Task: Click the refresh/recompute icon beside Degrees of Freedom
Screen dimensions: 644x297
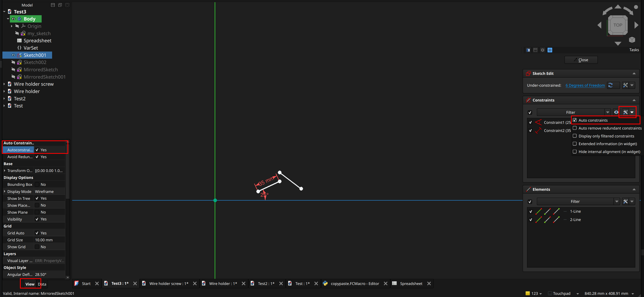Action: 610,85
